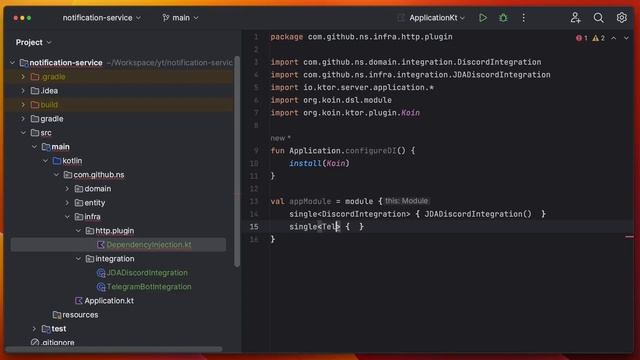Expand the .gradle folder
Screen dimensions: 640x360
[23, 77]
